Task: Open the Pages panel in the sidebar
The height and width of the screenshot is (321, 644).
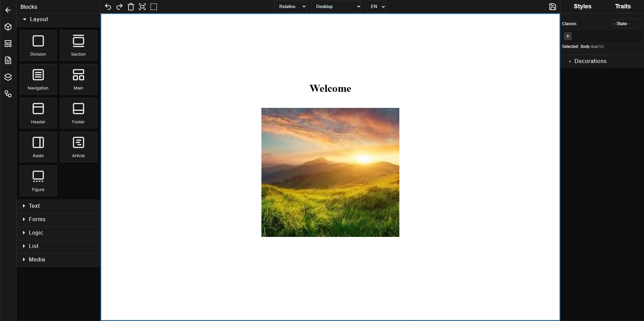Action: pyautogui.click(x=8, y=60)
